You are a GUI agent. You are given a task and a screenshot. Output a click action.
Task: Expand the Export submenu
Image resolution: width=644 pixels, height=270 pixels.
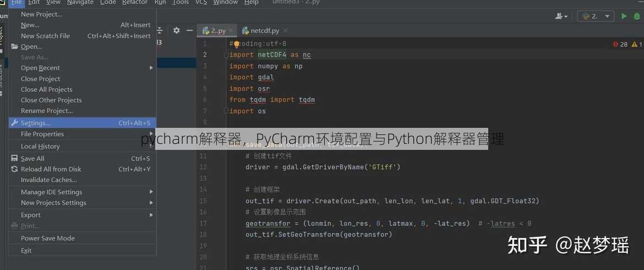(x=82, y=215)
